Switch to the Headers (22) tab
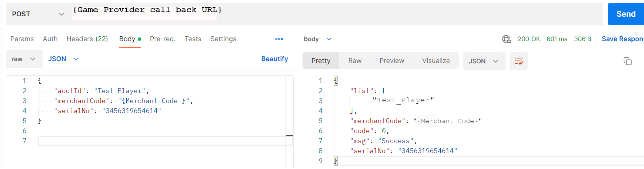Screen dimensions: 644x169 [x=87, y=39]
